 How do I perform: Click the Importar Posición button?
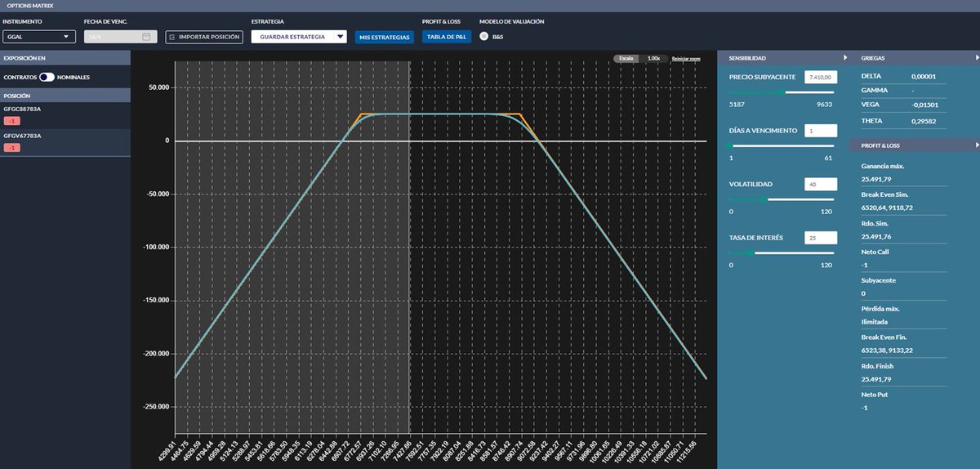pos(204,37)
